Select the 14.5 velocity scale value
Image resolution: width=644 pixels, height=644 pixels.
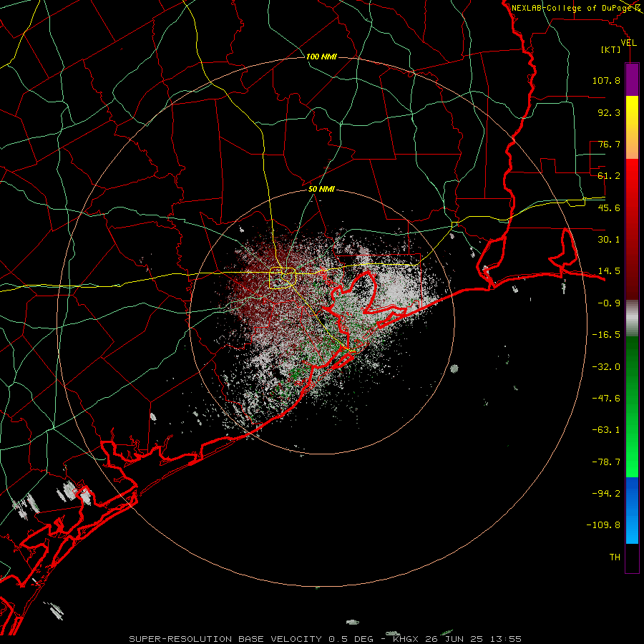coord(609,271)
